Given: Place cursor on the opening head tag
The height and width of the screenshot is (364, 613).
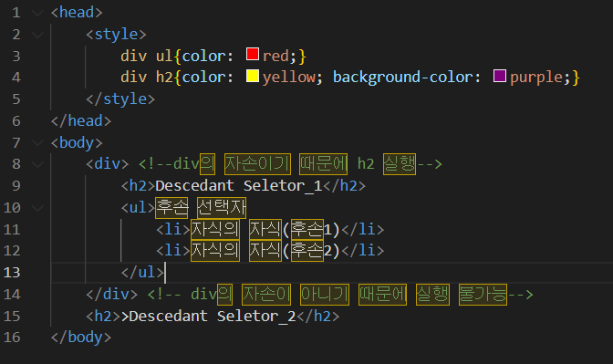Looking at the screenshot, I should pos(77,13).
